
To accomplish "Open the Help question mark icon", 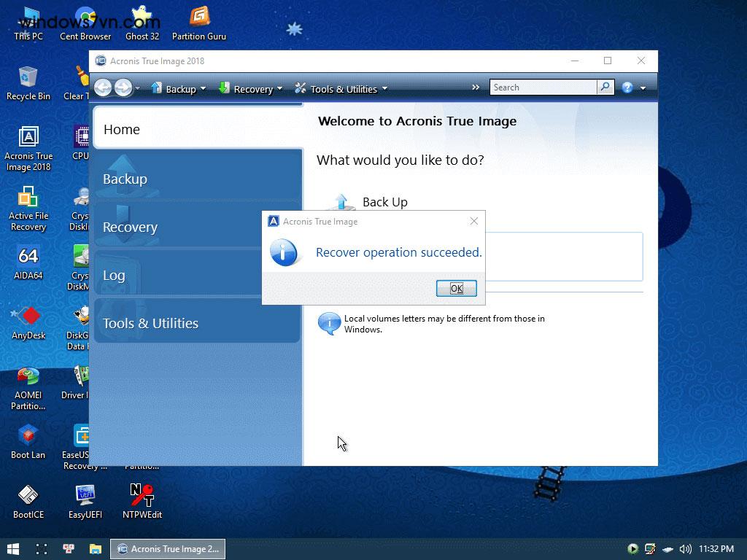I will point(627,87).
